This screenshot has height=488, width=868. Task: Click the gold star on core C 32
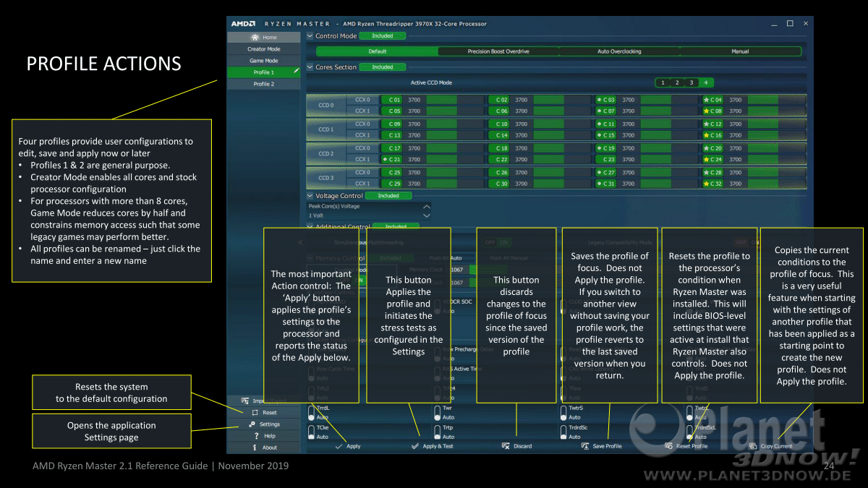point(707,184)
